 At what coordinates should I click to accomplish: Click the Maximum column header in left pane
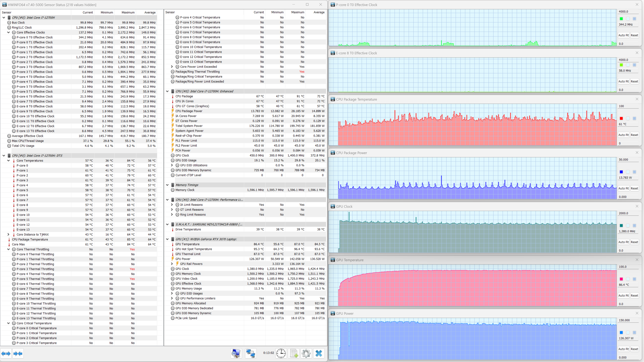[x=128, y=12]
